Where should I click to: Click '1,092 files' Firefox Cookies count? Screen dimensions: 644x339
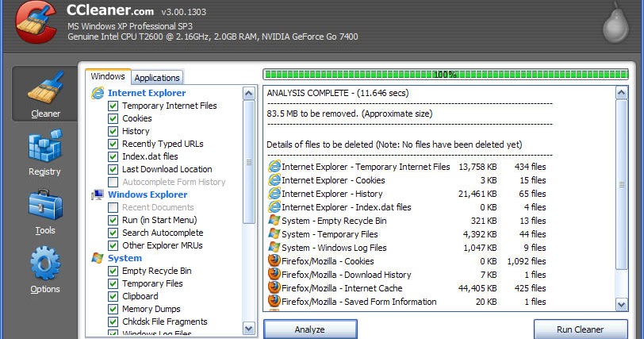click(x=527, y=261)
